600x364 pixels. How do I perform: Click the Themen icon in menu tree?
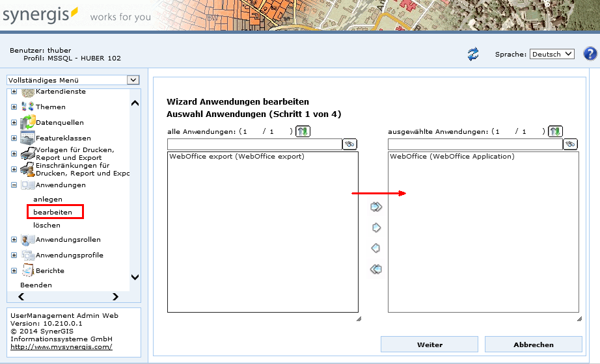pos(27,107)
